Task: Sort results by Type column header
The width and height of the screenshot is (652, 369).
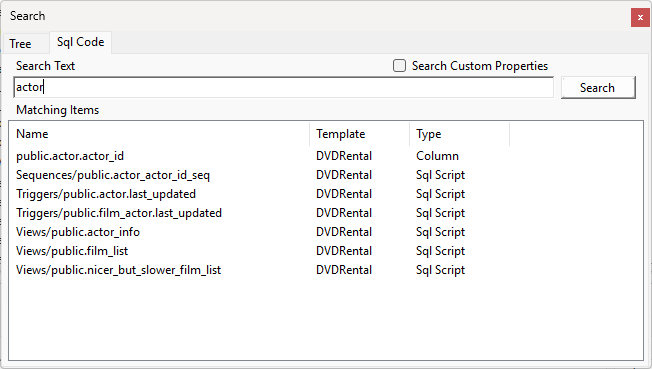Action: pos(459,134)
